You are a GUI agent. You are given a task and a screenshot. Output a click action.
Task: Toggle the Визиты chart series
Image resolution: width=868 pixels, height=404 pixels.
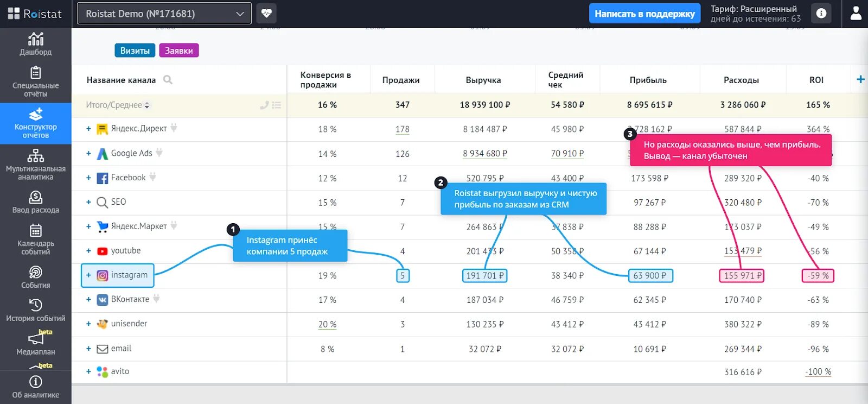pyautogui.click(x=135, y=50)
